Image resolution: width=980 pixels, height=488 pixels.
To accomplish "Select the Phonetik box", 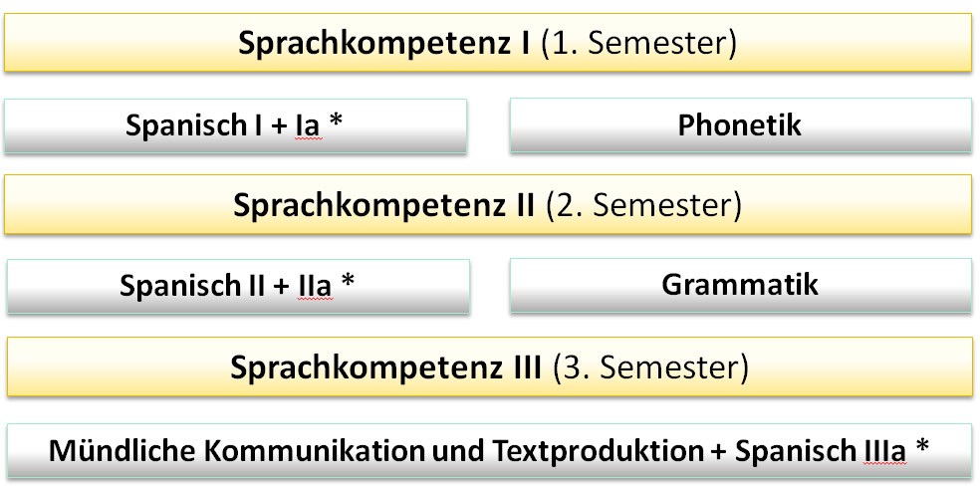I will coord(741,126).
